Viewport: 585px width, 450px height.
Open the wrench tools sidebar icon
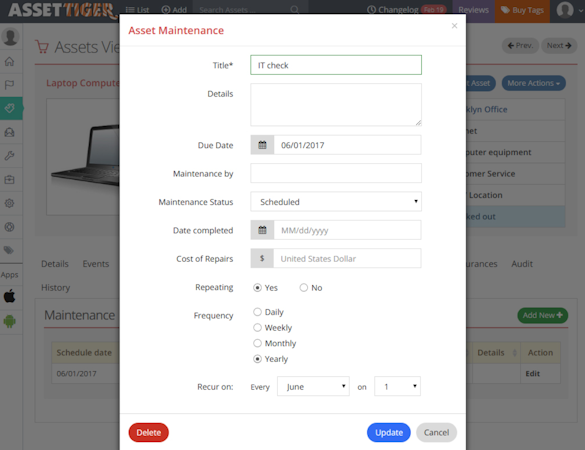(x=10, y=156)
